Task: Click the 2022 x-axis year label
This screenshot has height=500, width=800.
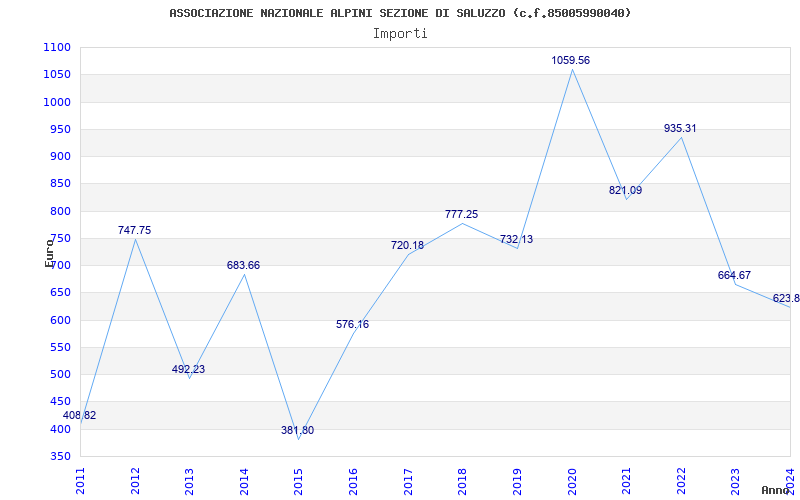Action: (681, 481)
